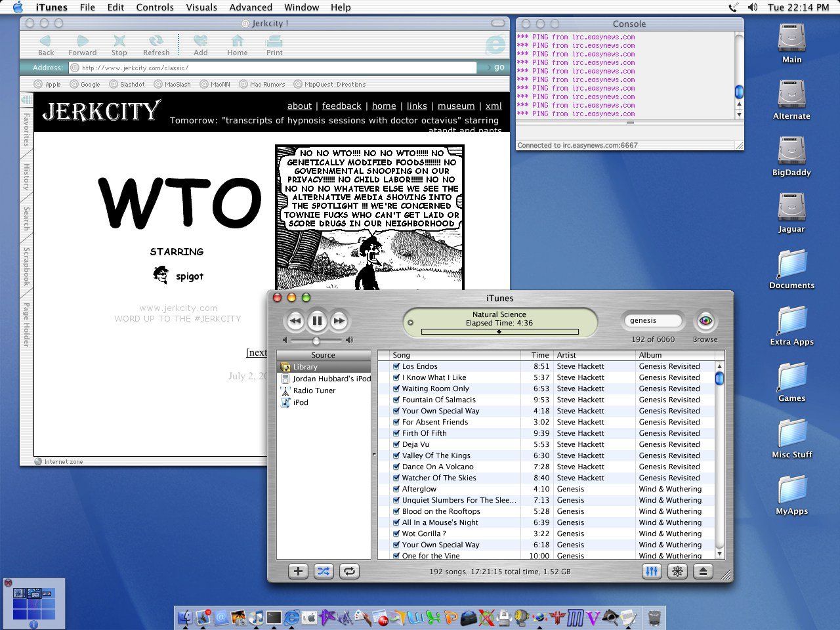
Task: Open the Scrapbook side tab in browser
Action: point(26,266)
